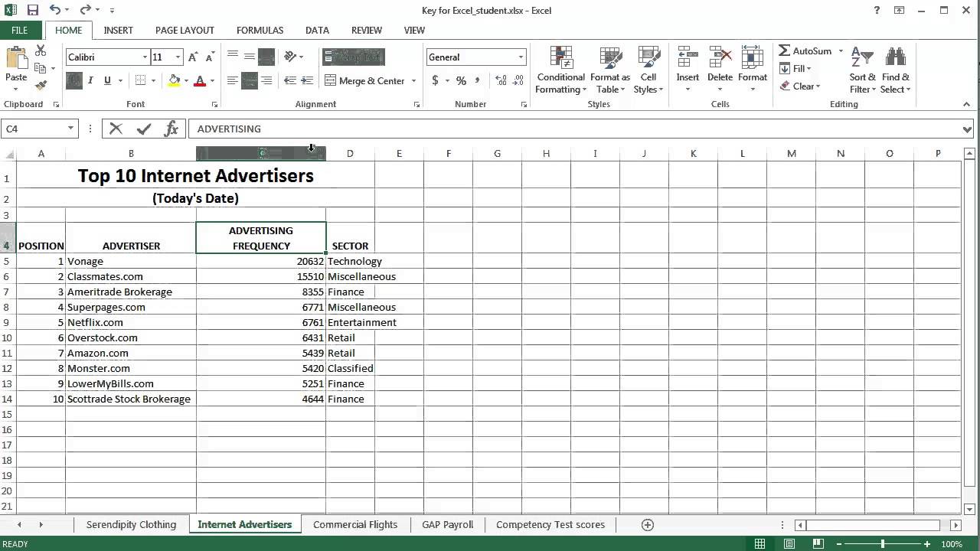Toggle Italic formatting
980x551 pixels.
tap(90, 80)
